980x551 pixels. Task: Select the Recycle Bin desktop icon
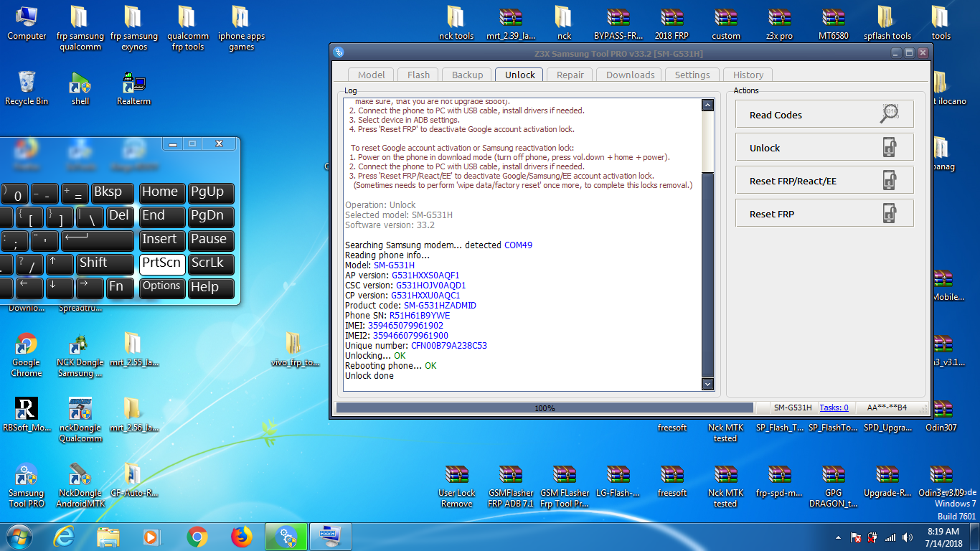click(x=27, y=89)
